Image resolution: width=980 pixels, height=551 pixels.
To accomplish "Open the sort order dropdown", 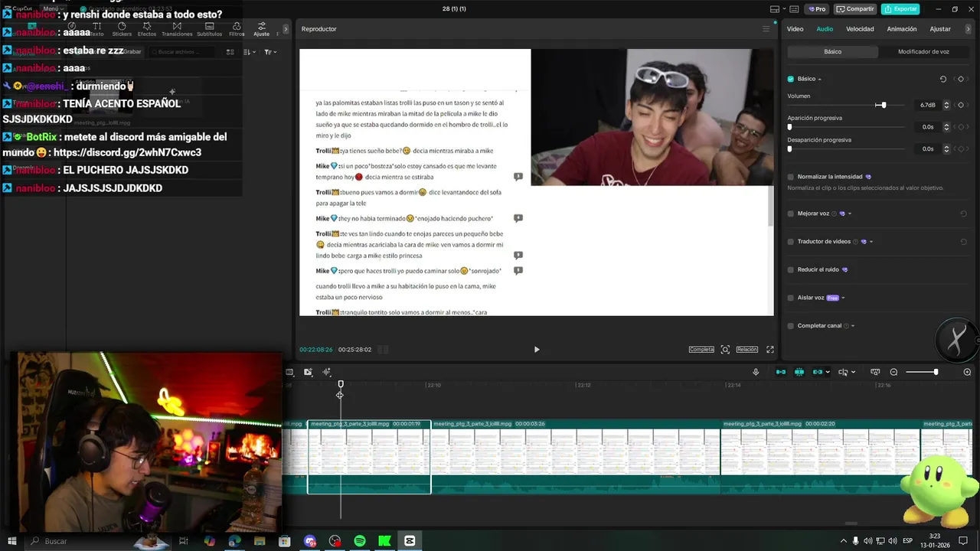I will coord(250,52).
